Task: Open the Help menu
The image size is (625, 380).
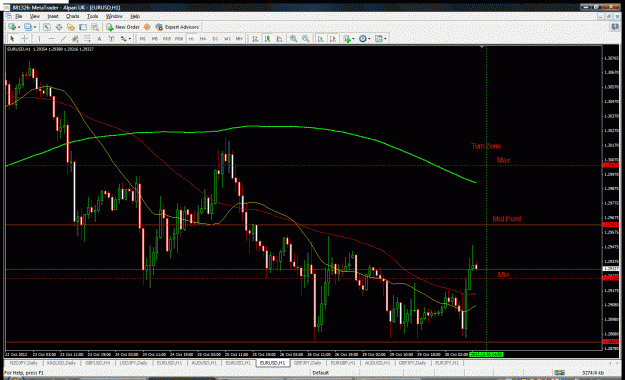Action: (x=135, y=16)
